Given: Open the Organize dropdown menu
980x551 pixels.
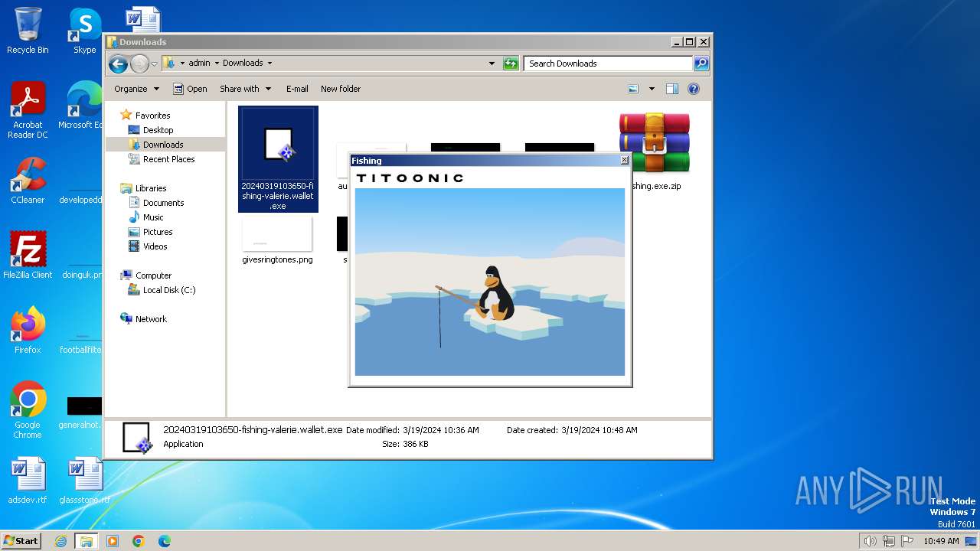Looking at the screenshot, I should tap(136, 89).
